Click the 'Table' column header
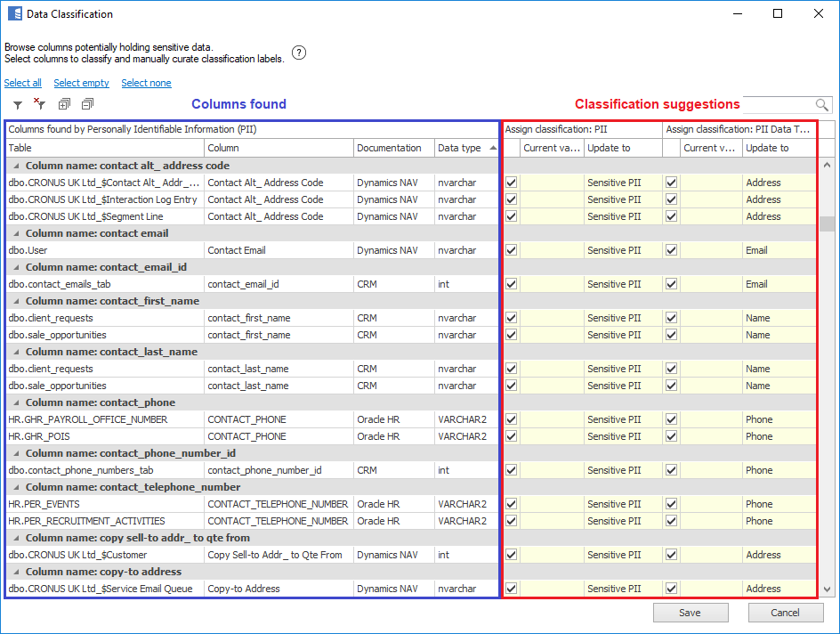This screenshot has height=634, width=840. [x=104, y=148]
